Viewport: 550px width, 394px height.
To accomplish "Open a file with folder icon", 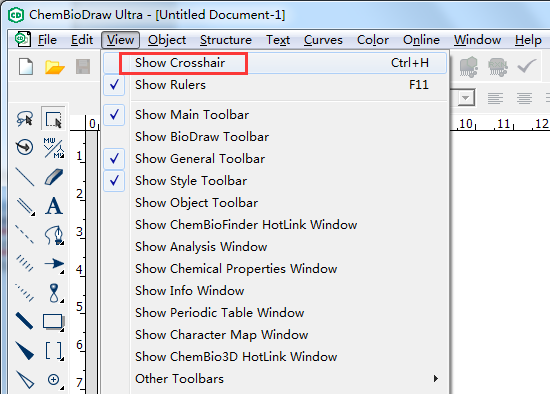I will pyautogui.click(x=54, y=67).
